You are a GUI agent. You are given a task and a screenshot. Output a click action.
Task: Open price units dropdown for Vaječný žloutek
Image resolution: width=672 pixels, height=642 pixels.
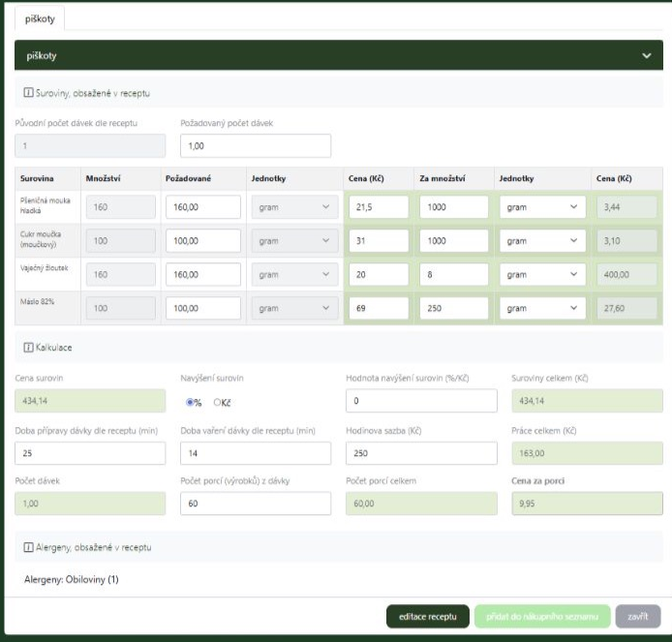pos(542,274)
